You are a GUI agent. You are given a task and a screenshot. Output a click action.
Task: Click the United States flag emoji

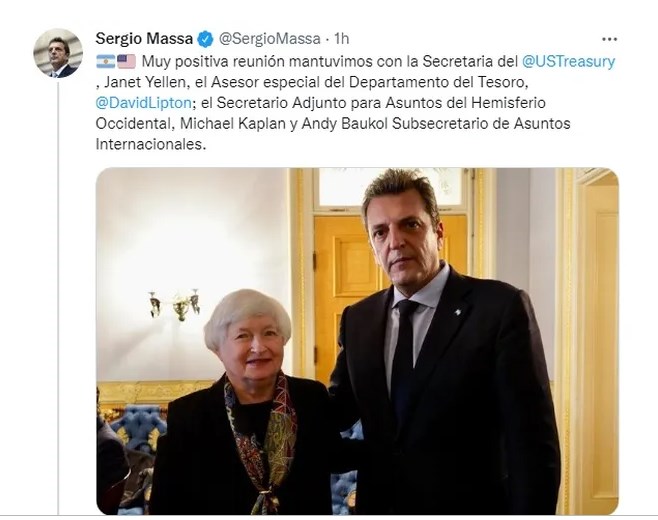pos(126,61)
